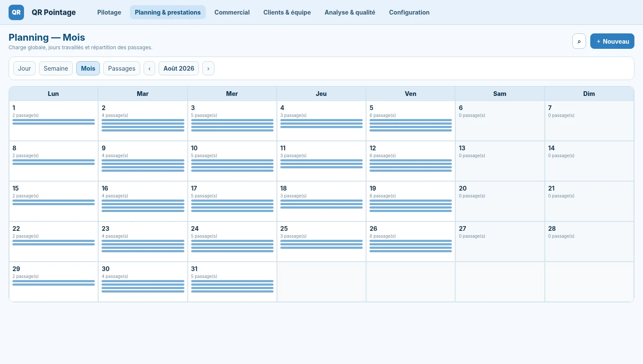Select day 18 in the calendar
Screen dimensions: 643x364
click(x=321, y=201)
